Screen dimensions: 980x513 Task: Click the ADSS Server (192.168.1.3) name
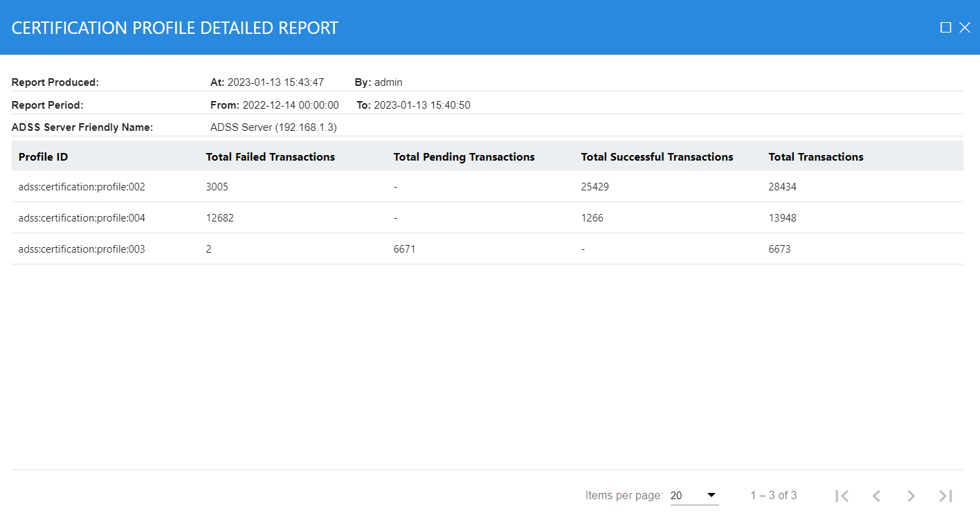(273, 127)
